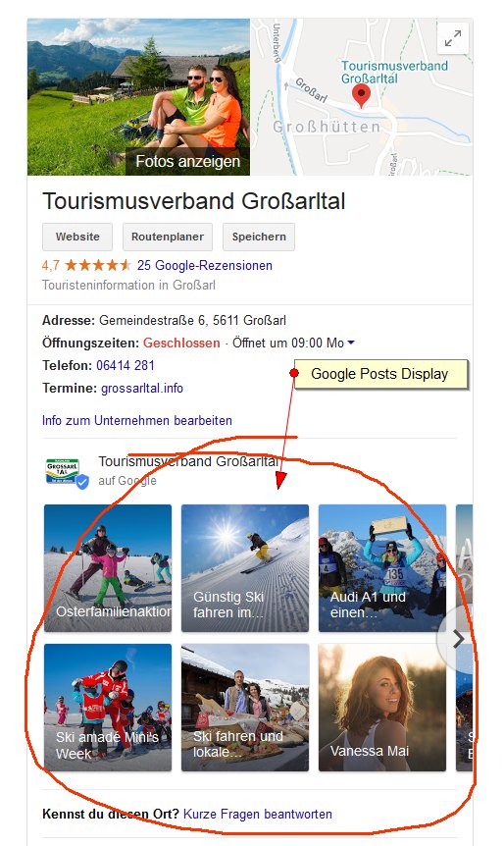The height and width of the screenshot is (846, 504).
Task: Open the grossarltal.info link
Action: (x=142, y=388)
